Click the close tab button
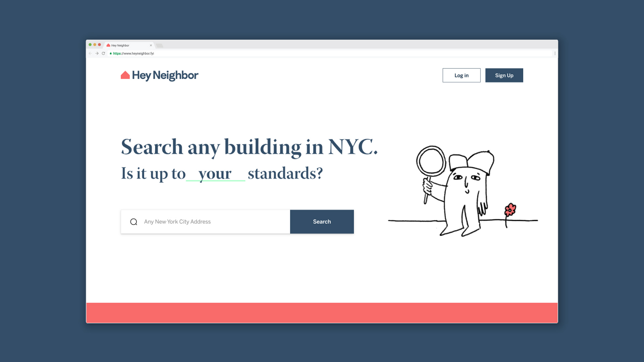 pyautogui.click(x=151, y=45)
